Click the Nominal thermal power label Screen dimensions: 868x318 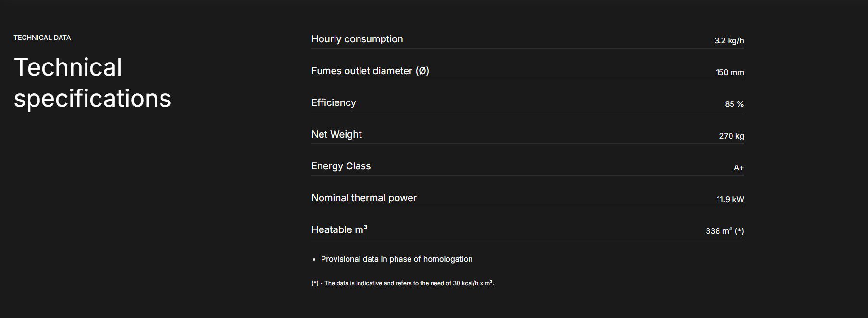(364, 198)
